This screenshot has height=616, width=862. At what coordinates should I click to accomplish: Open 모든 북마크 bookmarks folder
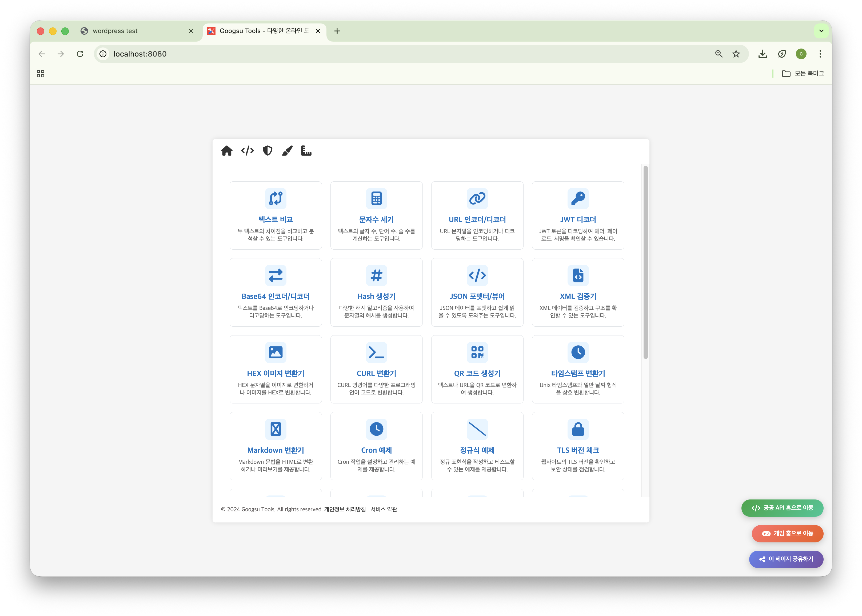803,74
